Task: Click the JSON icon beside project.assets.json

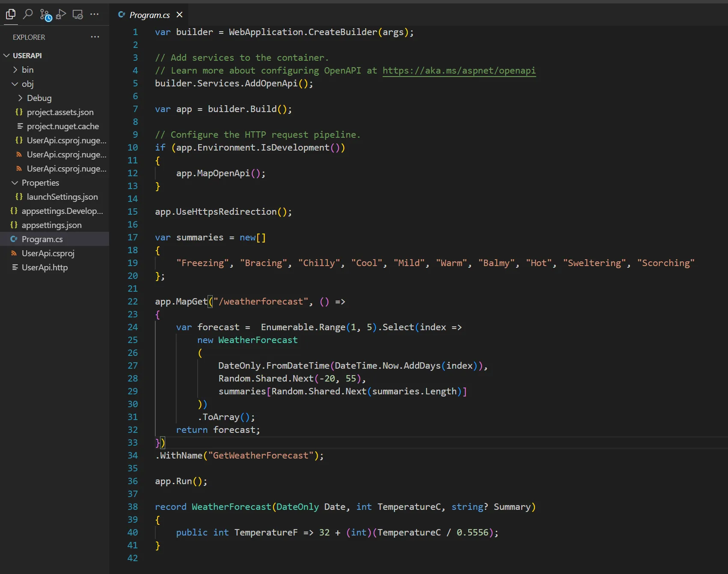Action: [x=18, y=112]
